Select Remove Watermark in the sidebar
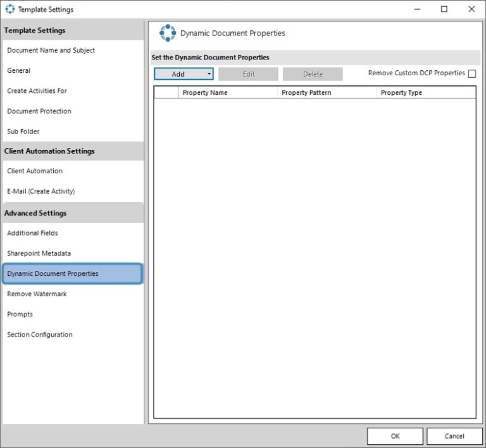This screenshot has height=448, width=486. click(x=37, y=294)
